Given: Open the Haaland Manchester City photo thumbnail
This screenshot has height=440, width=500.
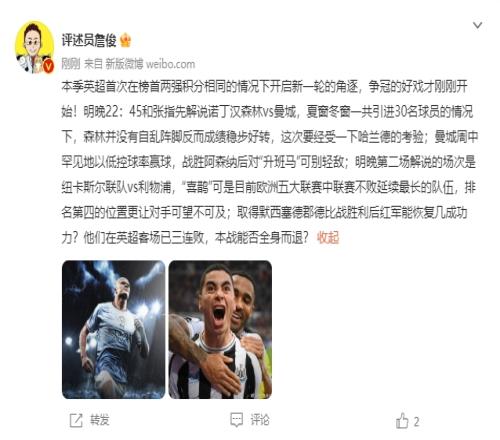Looking at the screenshot, I should tap(114, 330).
